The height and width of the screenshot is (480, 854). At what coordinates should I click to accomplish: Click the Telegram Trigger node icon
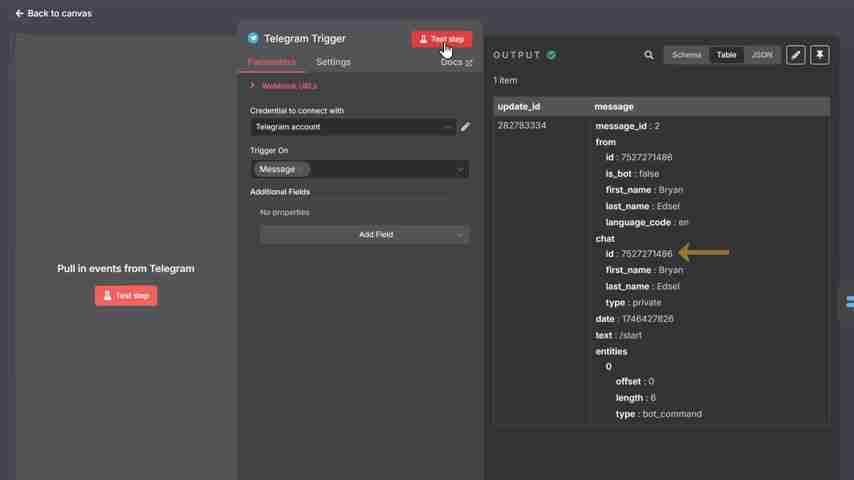click(x=253, y=38)
